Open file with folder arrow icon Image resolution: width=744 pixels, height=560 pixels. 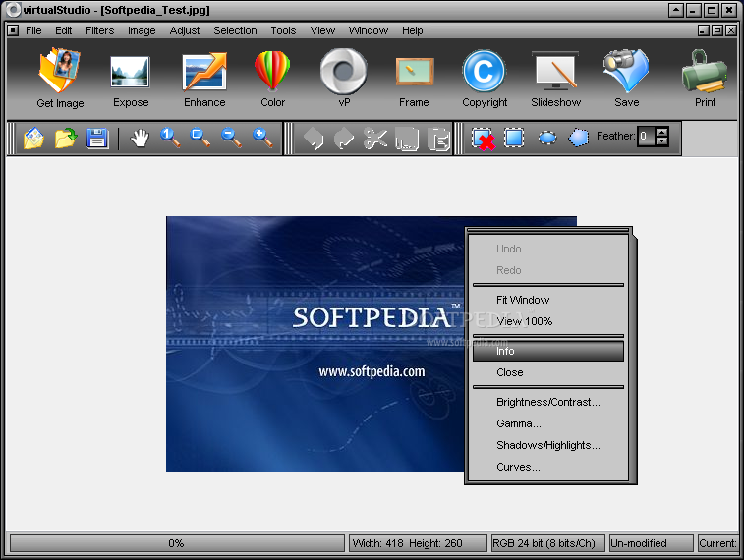tap(66, 139)
